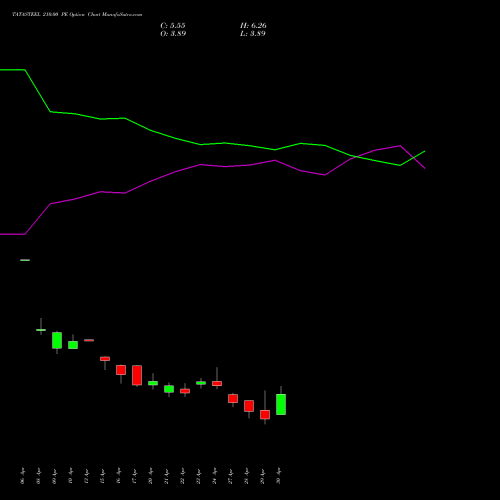Click the TATASTEEL PE Option chart title
Screen dimensions: 500x500
77,14
